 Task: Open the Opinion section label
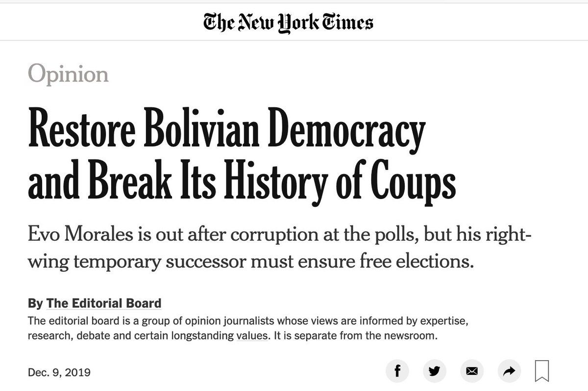coord(68,74)
